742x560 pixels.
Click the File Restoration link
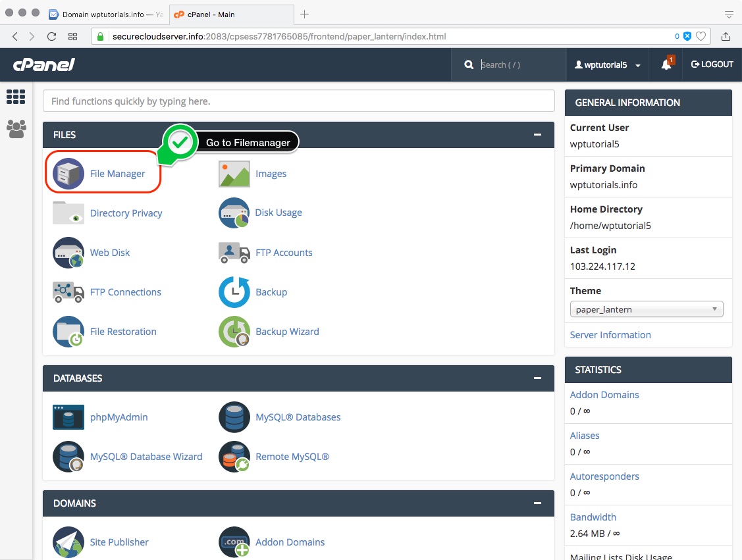tap(123, 332)
